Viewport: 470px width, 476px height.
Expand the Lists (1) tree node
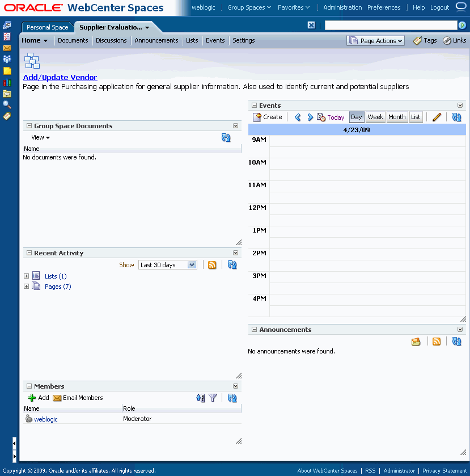pos(27,276)
